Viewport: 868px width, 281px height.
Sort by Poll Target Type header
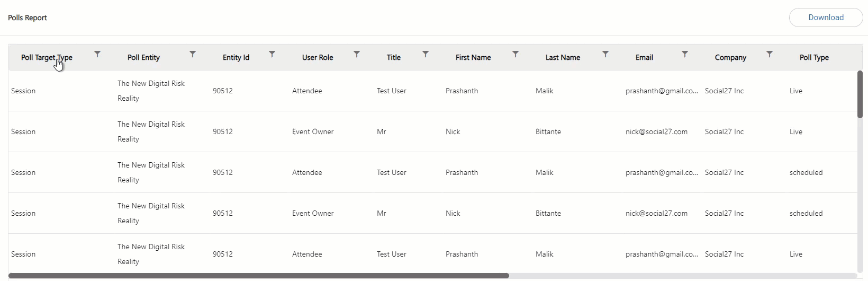tap(47, 57)
